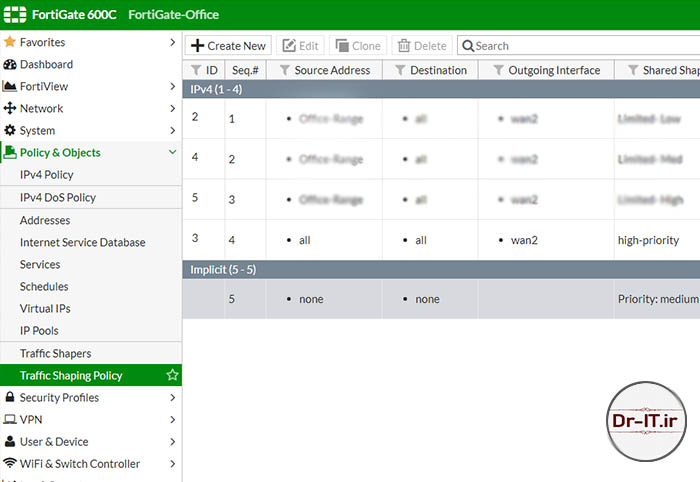Click the Delete button in toolbar
This screenshot has width=700, height=482.
(x=421, y=45)
